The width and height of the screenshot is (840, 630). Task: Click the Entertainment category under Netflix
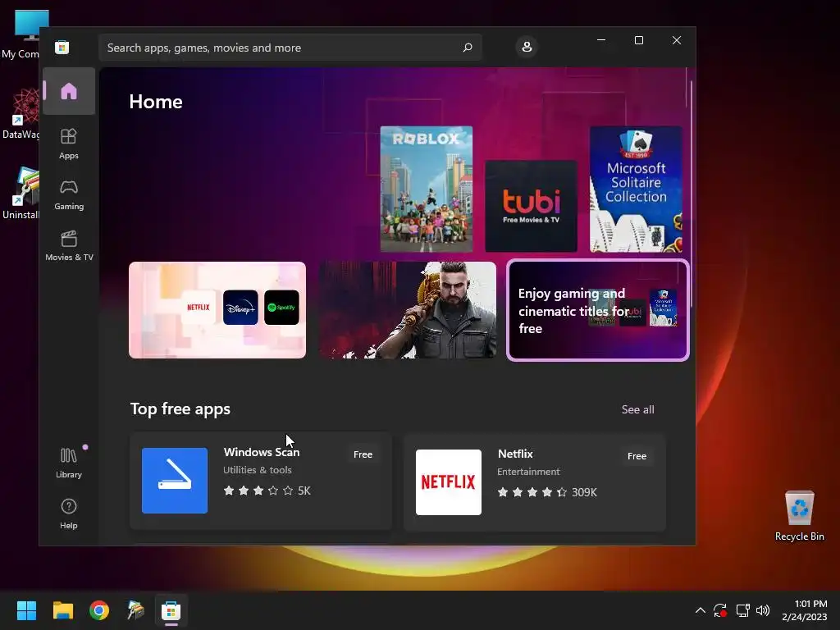click(528, 472)
